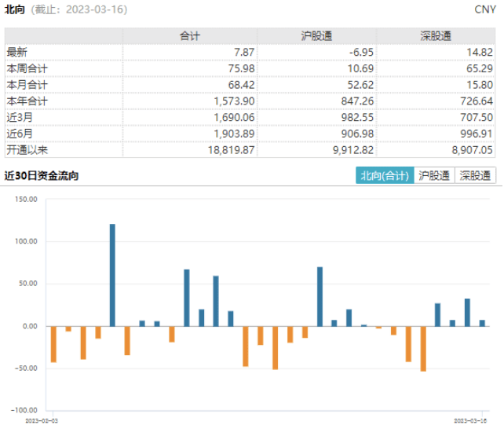Click the 18,819.87 total cell

(231, 150)
